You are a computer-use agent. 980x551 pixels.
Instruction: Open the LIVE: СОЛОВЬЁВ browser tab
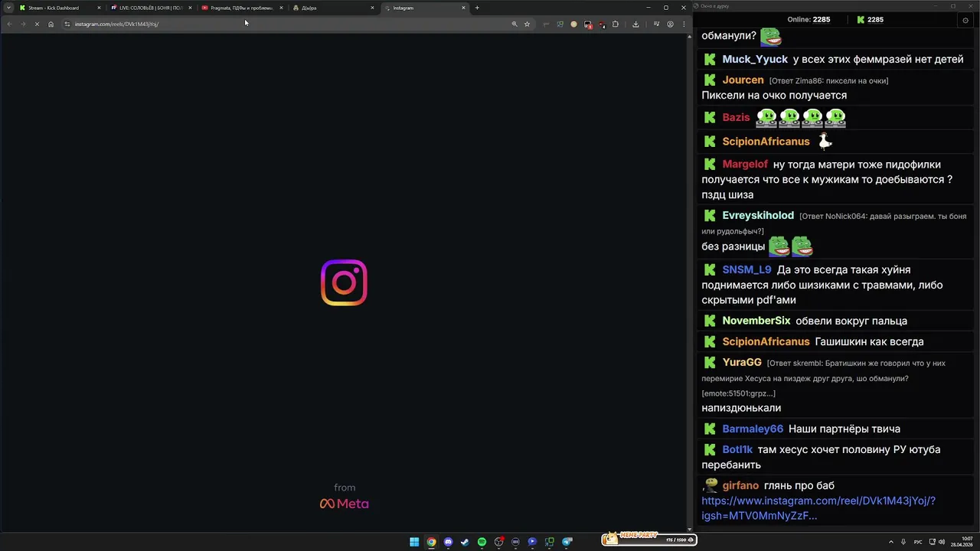pyautogui.click(x=150, y=8)
